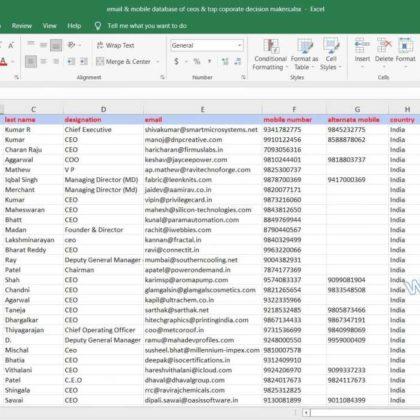Select cell shivakumar@smartmicrosystems.net
420x420 pixels.
point(203,130)
